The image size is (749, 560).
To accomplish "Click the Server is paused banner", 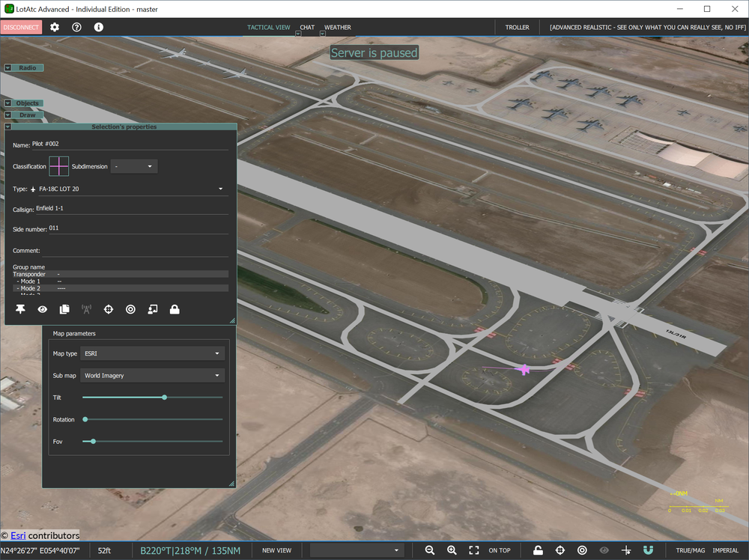I will pos(374,52).
